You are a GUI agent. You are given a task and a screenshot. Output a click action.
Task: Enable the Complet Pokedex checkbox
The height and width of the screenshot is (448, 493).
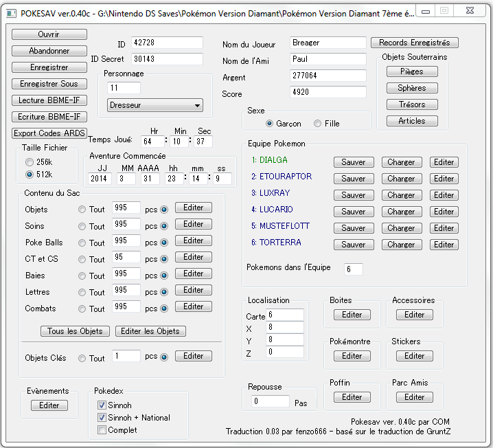[x=102, y=429]
